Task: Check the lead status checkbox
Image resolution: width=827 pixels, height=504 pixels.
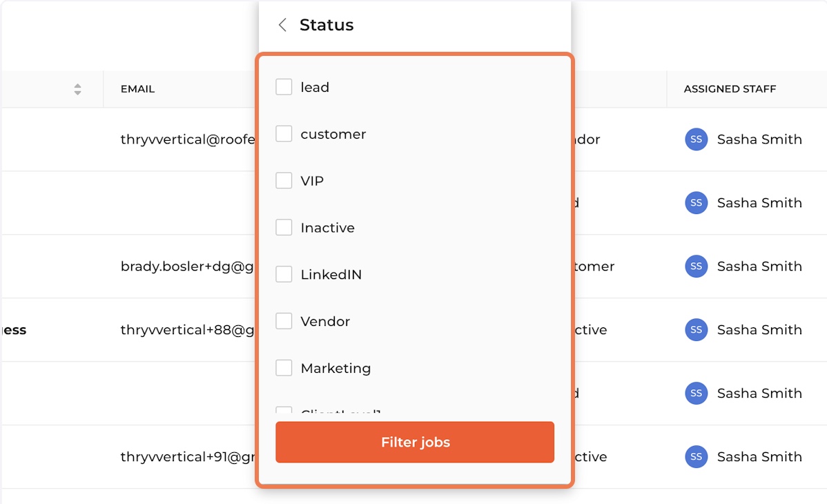Action: point(284,86)
